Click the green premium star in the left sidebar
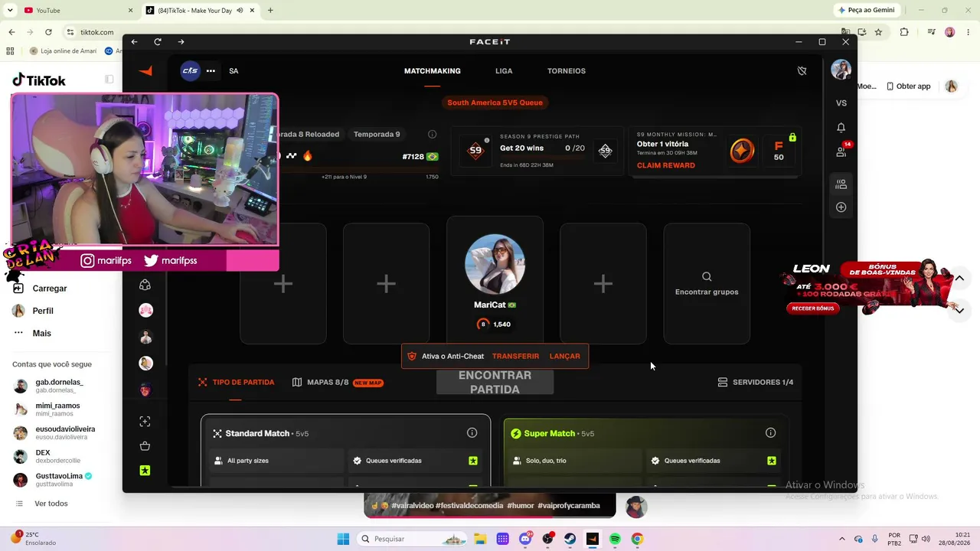980x551 pixels. point(145,471)
